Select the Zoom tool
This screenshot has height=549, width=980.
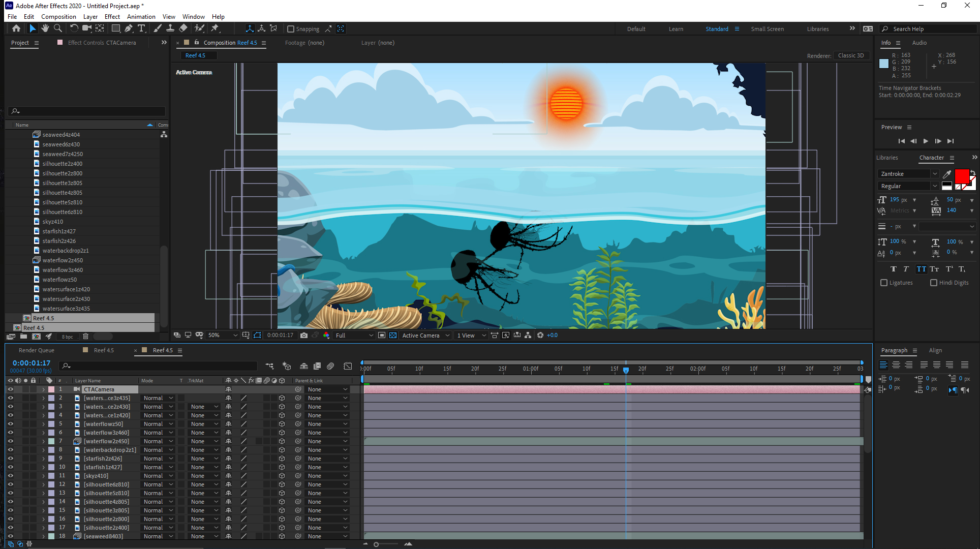58,28
